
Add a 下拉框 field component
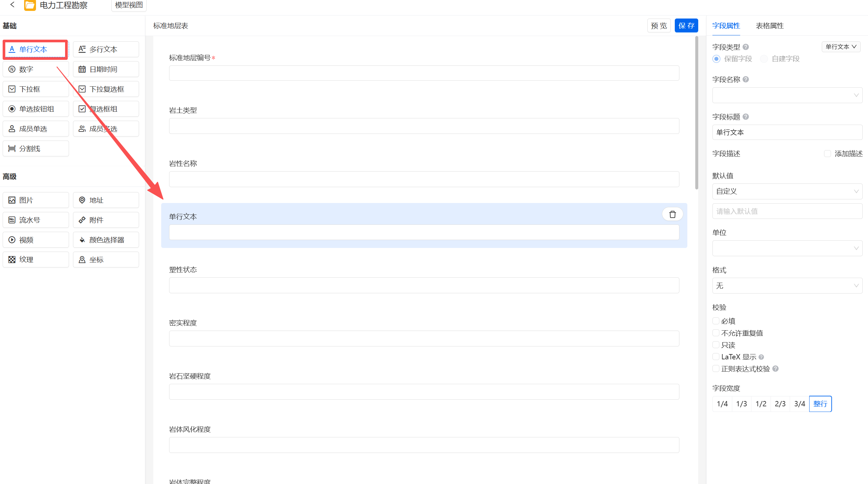(36, 89)
